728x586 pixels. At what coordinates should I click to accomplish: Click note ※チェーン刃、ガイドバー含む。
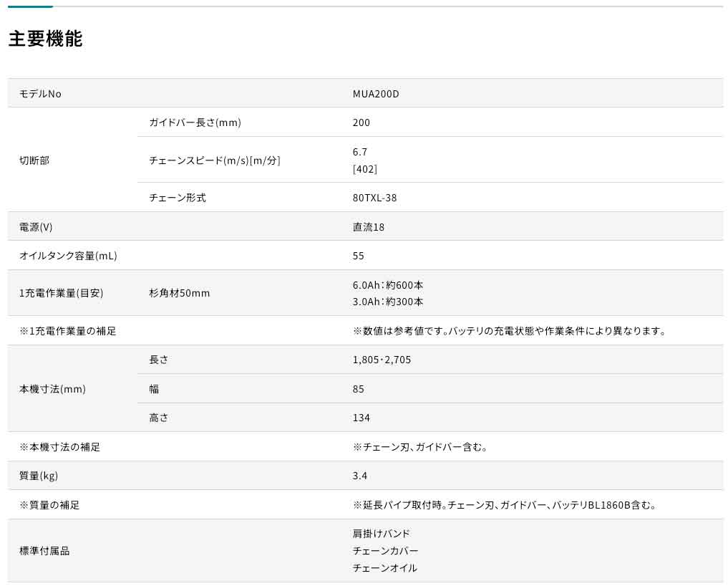click(x=420, y=447)
